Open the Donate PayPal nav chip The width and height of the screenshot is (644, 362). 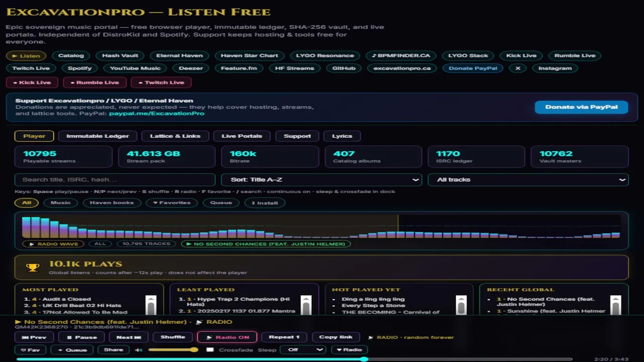[473, 68]
